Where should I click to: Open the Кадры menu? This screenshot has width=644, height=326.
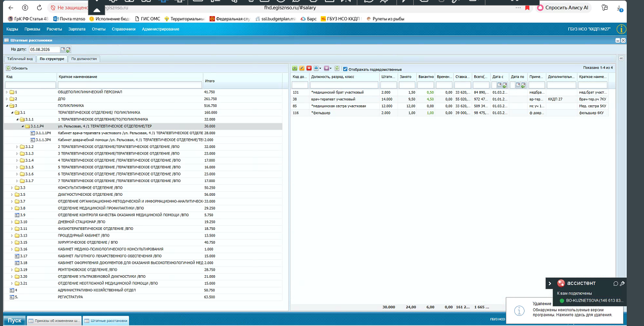[x=12, y=29]
